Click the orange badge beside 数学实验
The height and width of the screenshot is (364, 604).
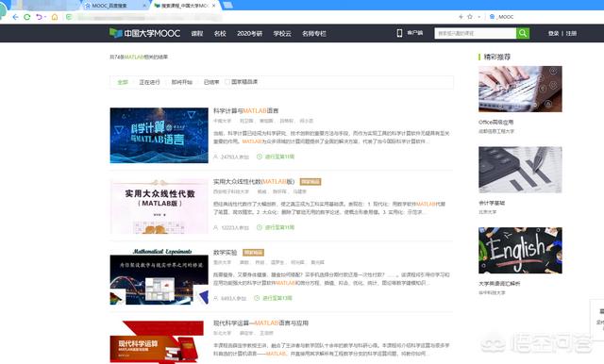253,253
